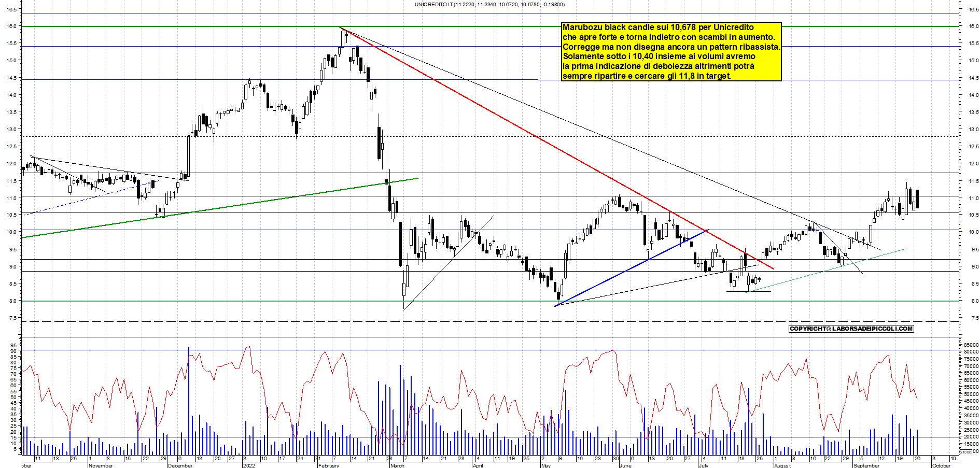Select the 'April' month label on time axis
980x468 pixels.
pos(478,465)
